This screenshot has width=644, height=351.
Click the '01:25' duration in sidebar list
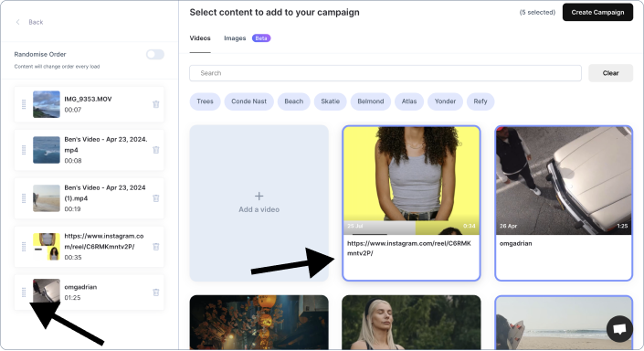tap(72, 298)
